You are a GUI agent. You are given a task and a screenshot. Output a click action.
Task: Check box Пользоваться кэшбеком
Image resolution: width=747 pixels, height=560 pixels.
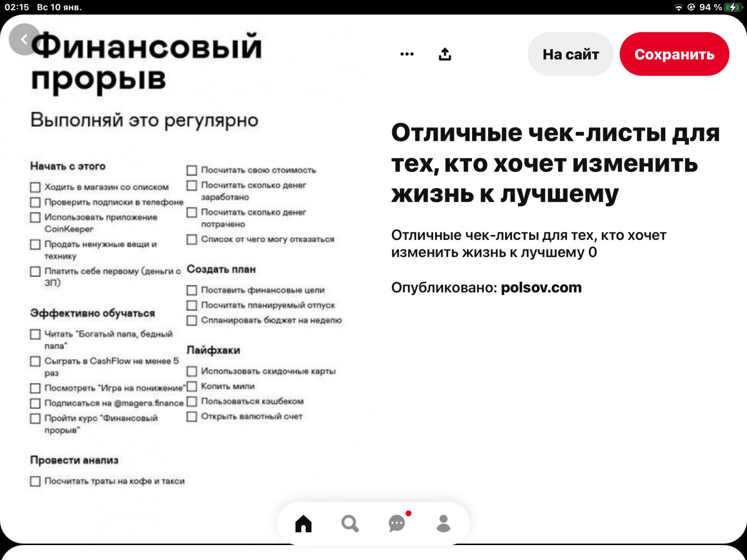click(192, 402)
